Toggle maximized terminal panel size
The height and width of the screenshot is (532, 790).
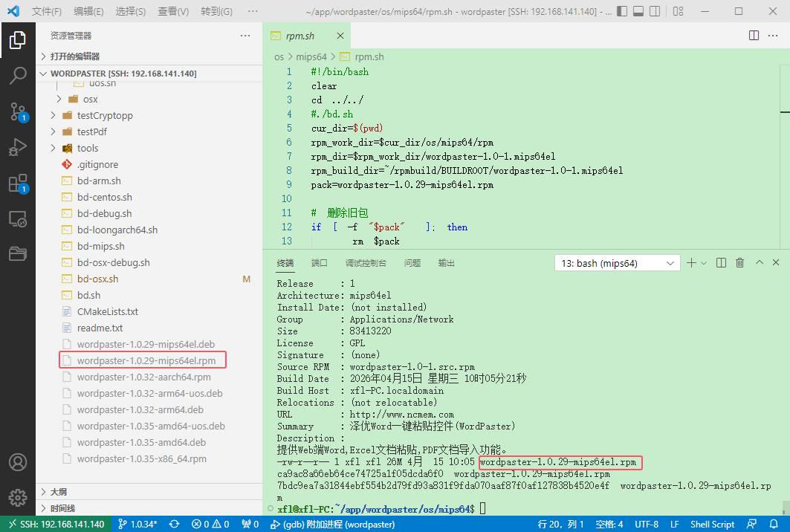760,263
